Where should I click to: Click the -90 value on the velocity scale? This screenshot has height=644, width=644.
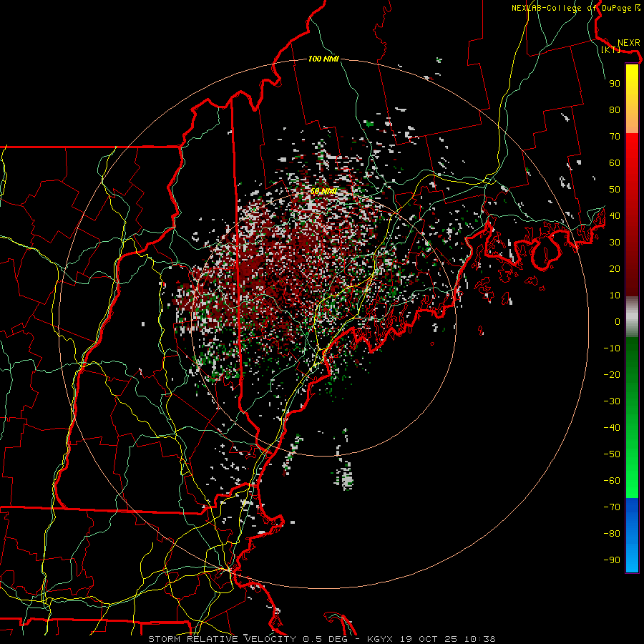[612, 560]
